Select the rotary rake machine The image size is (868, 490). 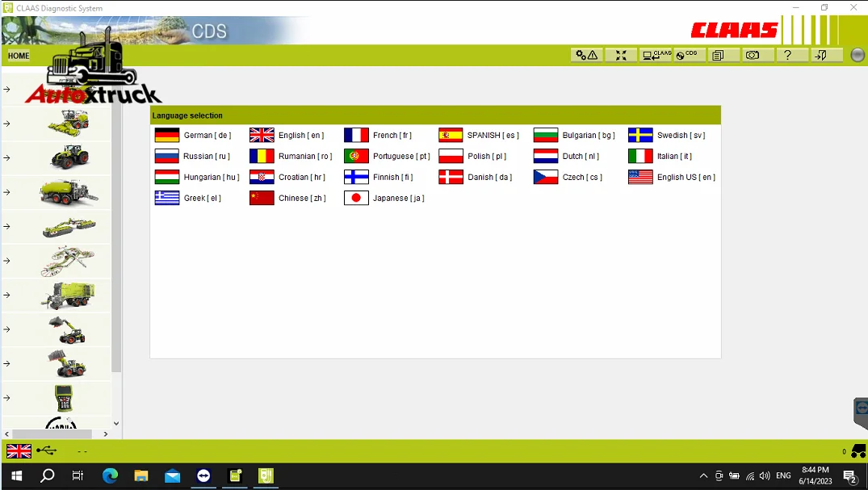pyautogui.click(x=69, y=260)
